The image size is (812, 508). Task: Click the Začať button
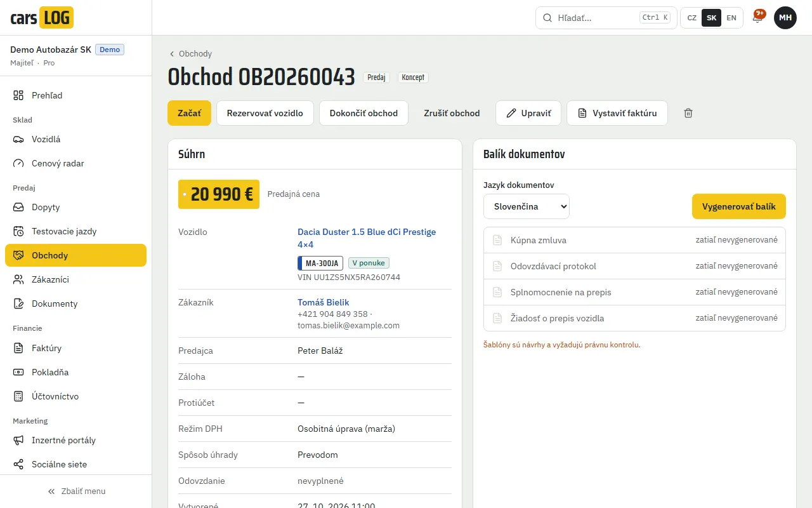(189, 113)
